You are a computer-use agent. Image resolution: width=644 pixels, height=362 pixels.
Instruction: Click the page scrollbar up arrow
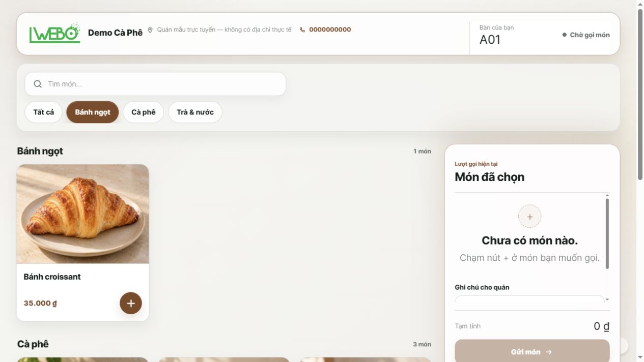(640, 4)
